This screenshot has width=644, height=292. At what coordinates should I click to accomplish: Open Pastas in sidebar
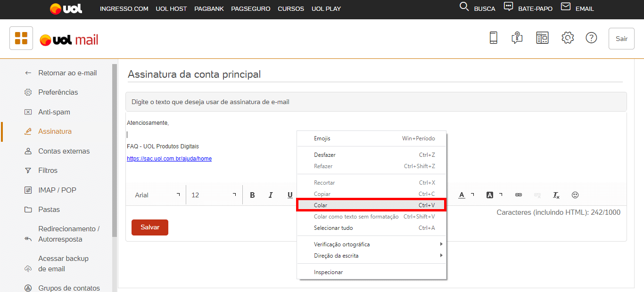[x=42, y=210]
